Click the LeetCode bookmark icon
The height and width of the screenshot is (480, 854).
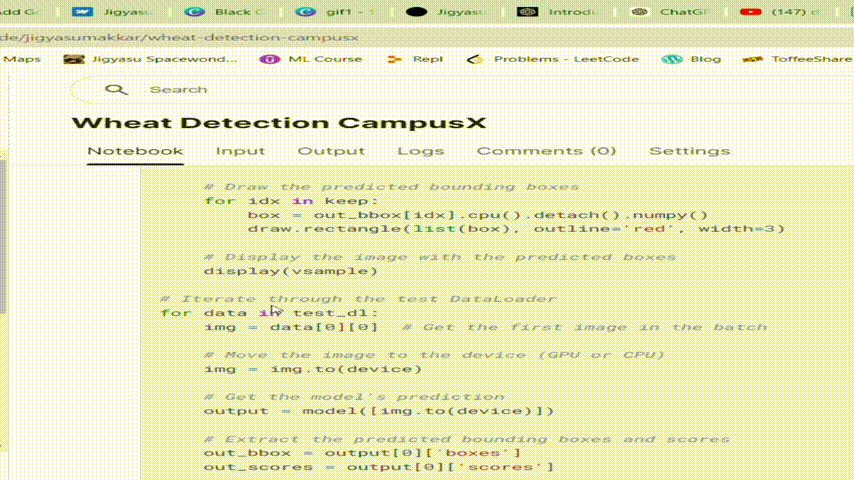[475, 59]
